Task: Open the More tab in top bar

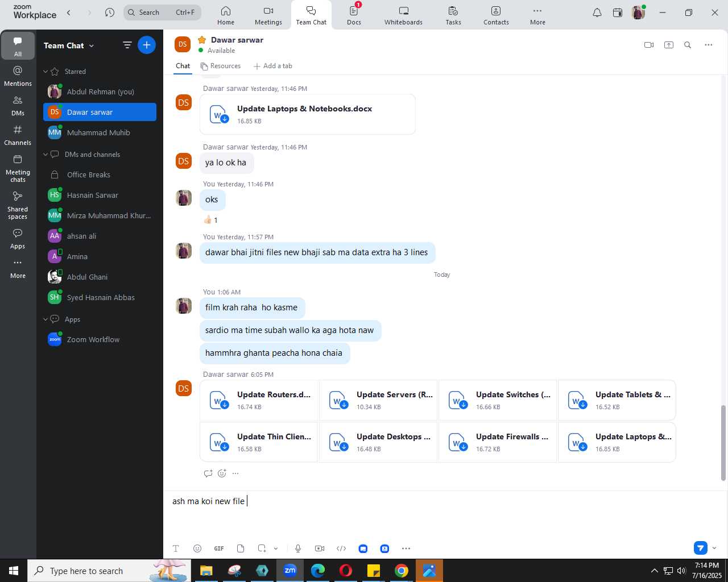Action: [537, 15]
